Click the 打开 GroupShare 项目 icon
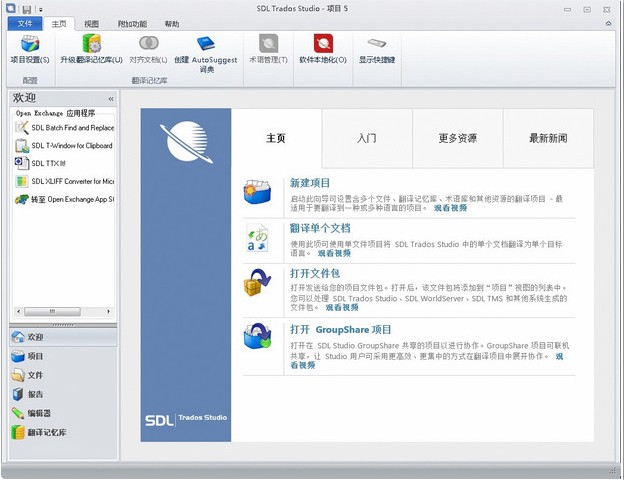This screenshot has width=624, height=480. 257,336
